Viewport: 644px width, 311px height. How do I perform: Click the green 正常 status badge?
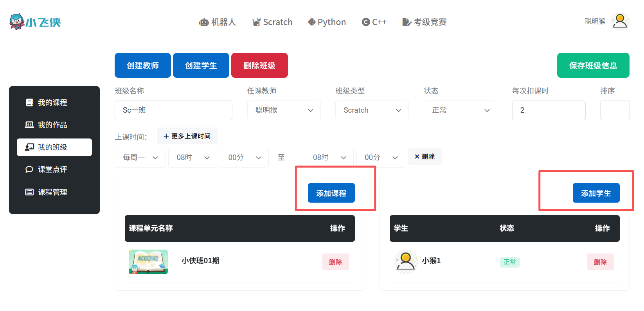510,262
